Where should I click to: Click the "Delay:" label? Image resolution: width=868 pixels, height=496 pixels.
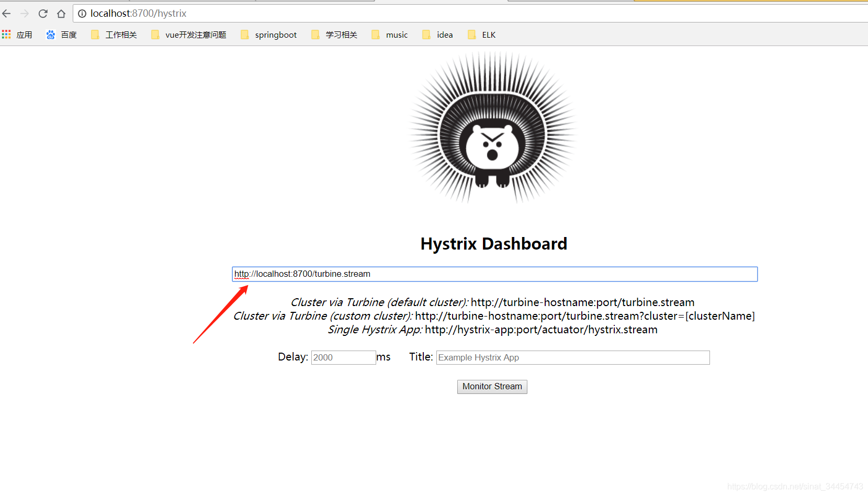tap(293, 357)
